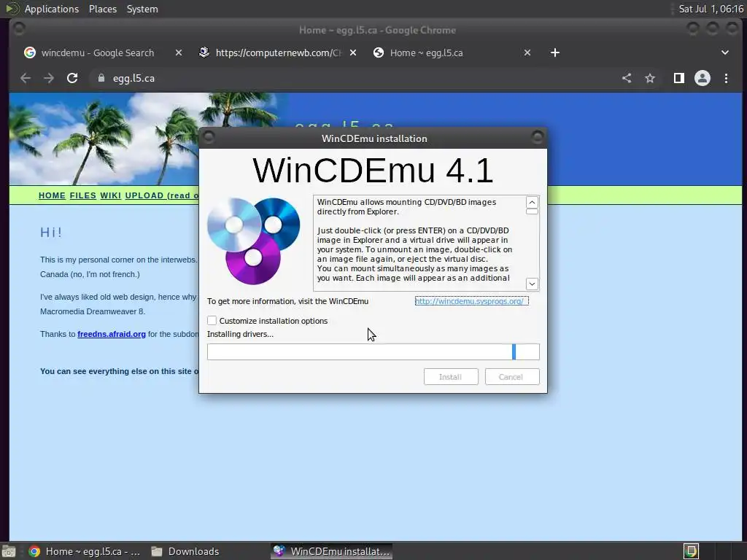Switch to the computernewb.com tab
Viewport: 747px width, 560px height.
pyautogui.click(x=278, y=52)
